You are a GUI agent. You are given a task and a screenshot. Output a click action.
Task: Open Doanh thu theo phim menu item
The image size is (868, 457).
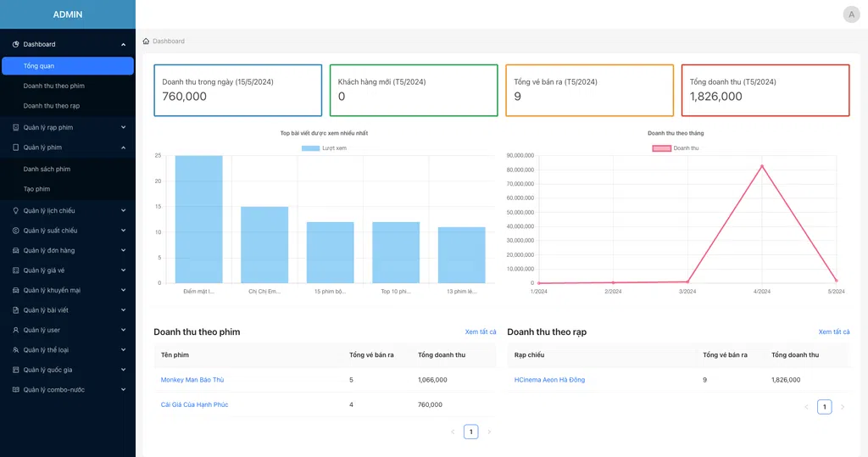pos(68,86)
